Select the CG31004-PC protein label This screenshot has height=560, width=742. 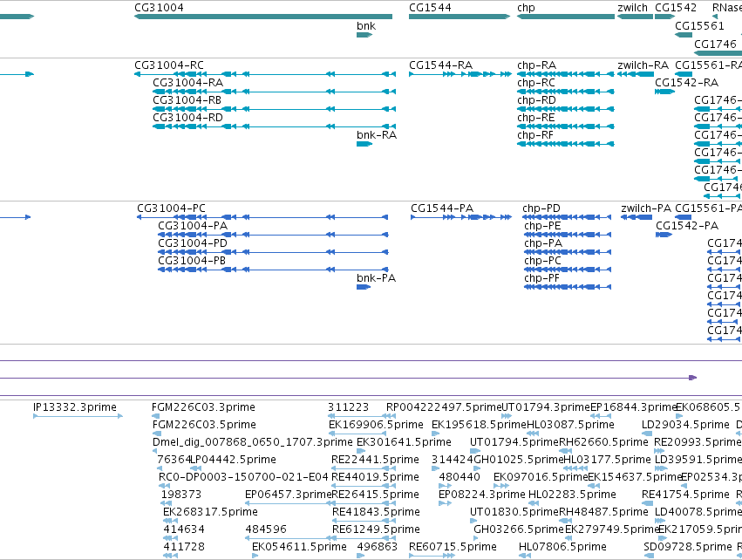(x=171, y=208)
